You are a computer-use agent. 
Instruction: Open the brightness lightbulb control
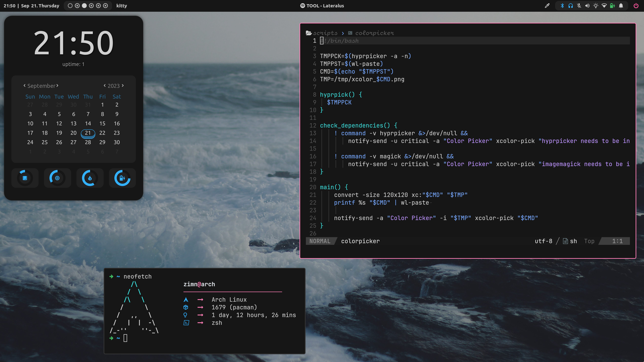coord(596,6)
